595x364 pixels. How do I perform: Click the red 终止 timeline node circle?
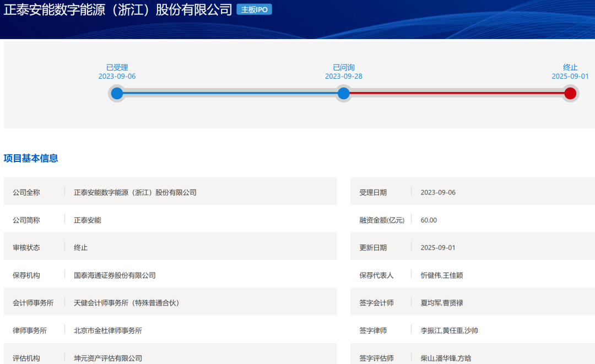(570, 93)
